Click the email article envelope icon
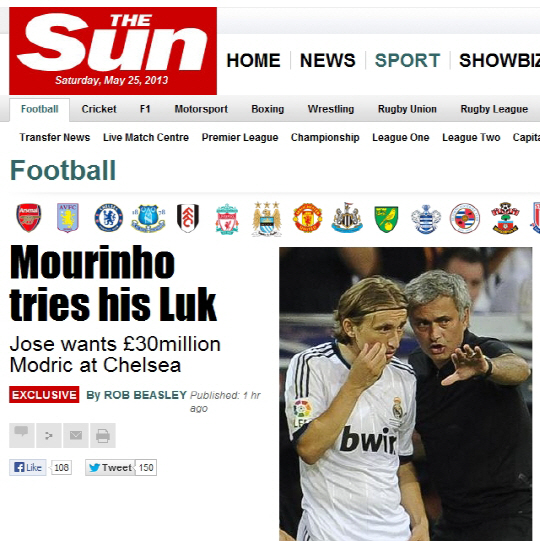This screenshot has width=540, height=541. coord(76,435)
